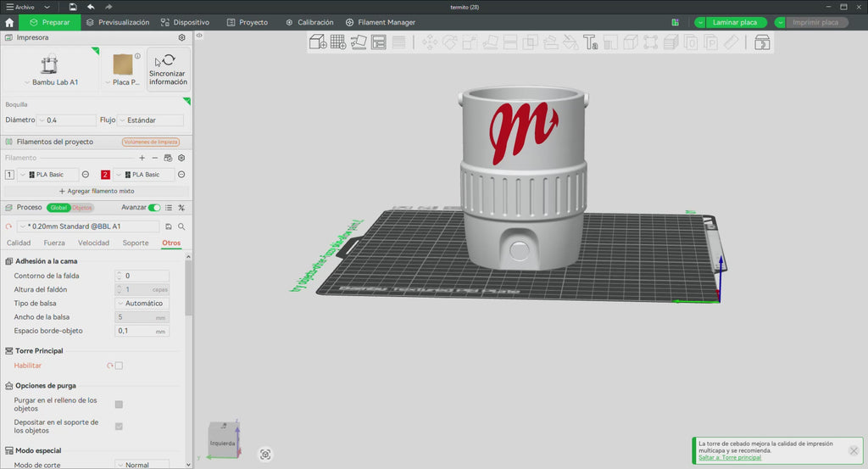Click the compare presets icon near Avanzar
Viewport: 868px width, 469px height.
pos(181,208)
